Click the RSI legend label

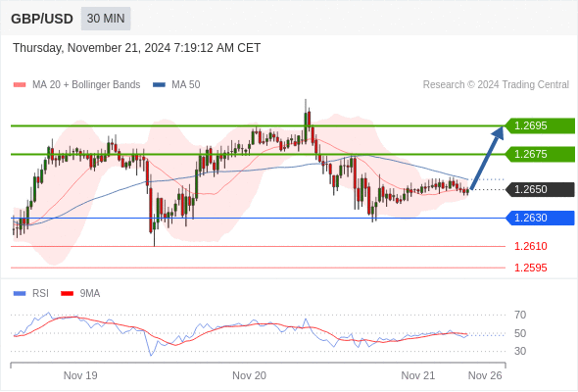point(40,294)
